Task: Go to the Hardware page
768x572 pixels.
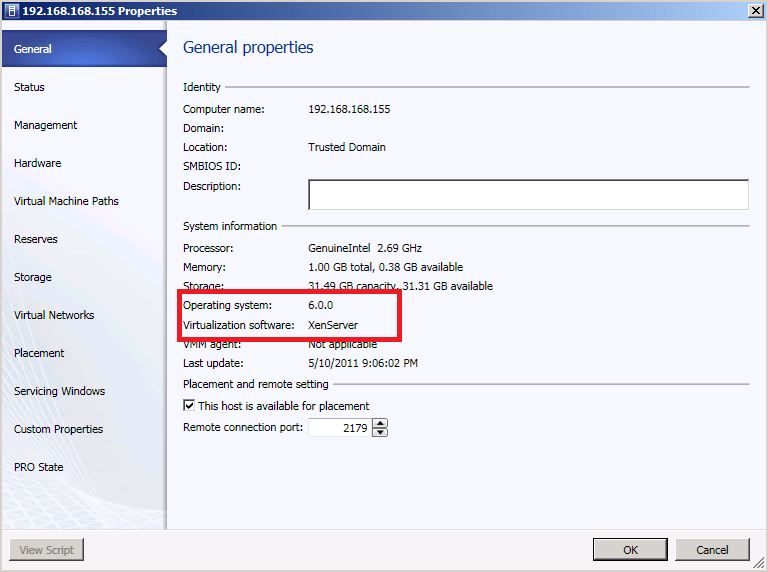Action: (x=38, y=163)
